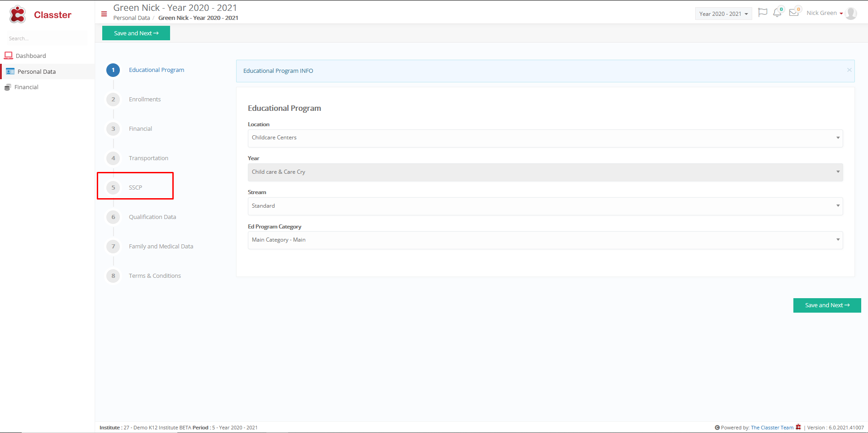Click the Financial coins icon
The image size is (868, 433).
coord(7,87)
